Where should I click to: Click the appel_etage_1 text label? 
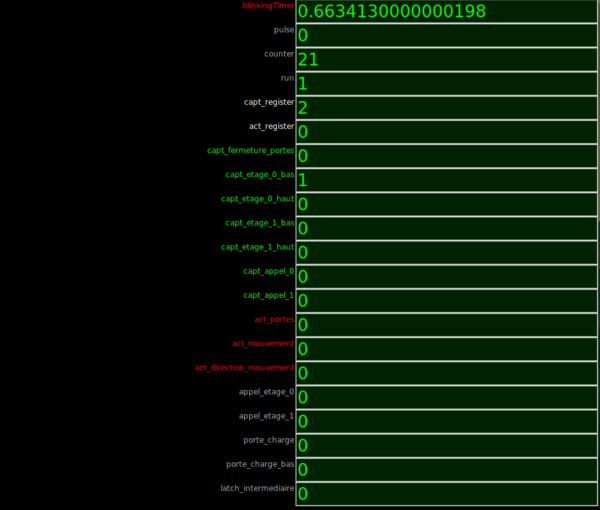266,416
